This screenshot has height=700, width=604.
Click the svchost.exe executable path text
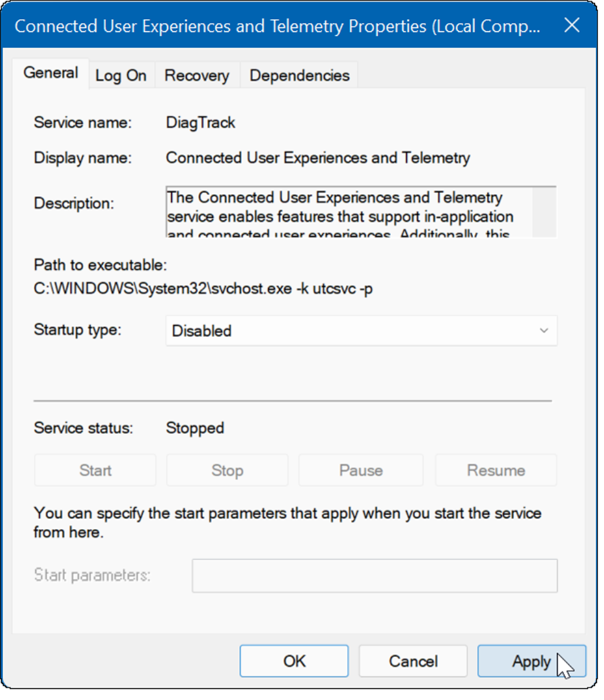click(x=203, y=288)
